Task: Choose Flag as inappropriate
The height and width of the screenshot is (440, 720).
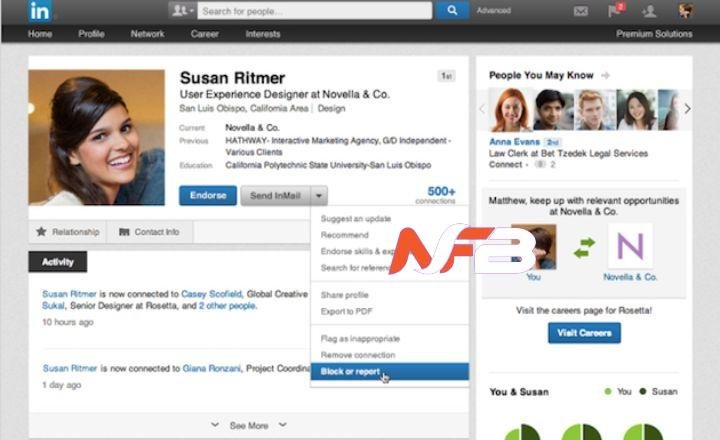Action: 360,339
